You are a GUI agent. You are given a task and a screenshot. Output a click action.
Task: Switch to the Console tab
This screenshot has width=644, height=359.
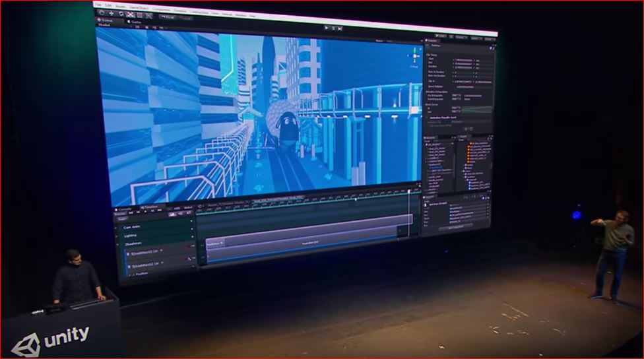click(123, 209)
